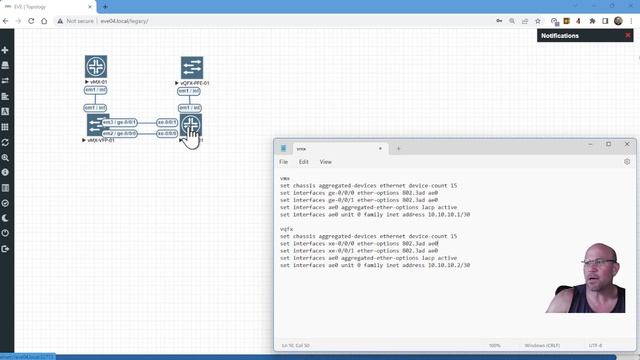
Task: Click the xe-0/0/0 interface label
Action: tap(167, 133)
